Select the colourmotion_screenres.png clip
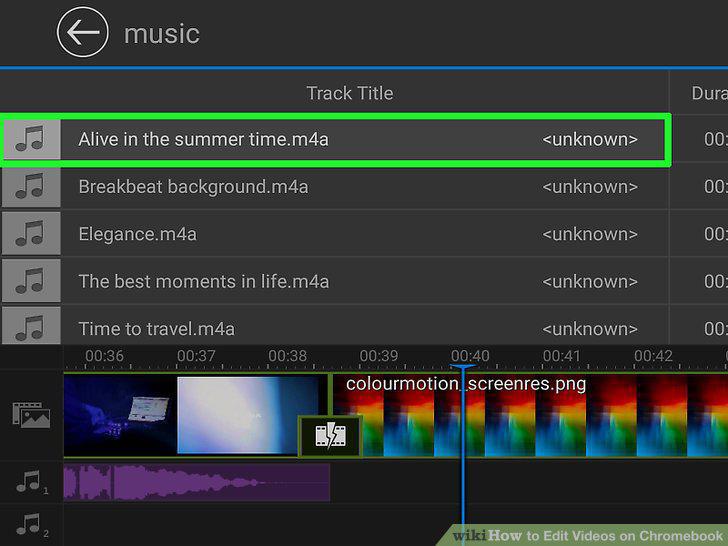The image size is (728, 546). pyautogui.click(x=529, y=415)
